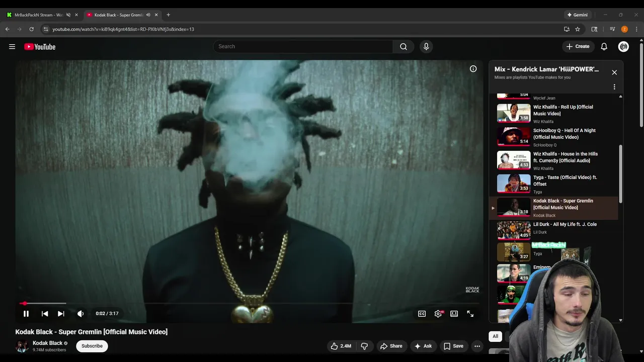
Task: Dislike the video
Action: [x=364, y=346]
